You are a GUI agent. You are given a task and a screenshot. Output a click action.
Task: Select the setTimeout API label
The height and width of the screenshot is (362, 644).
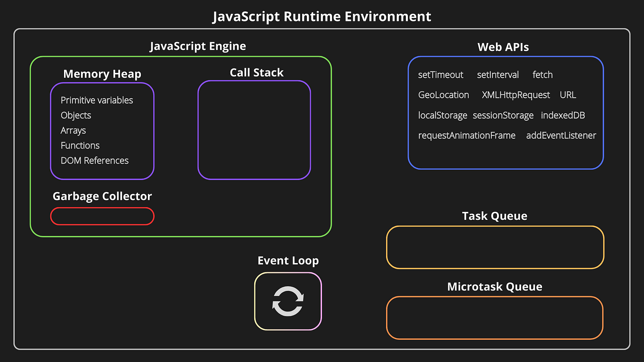tap(440, 75)
